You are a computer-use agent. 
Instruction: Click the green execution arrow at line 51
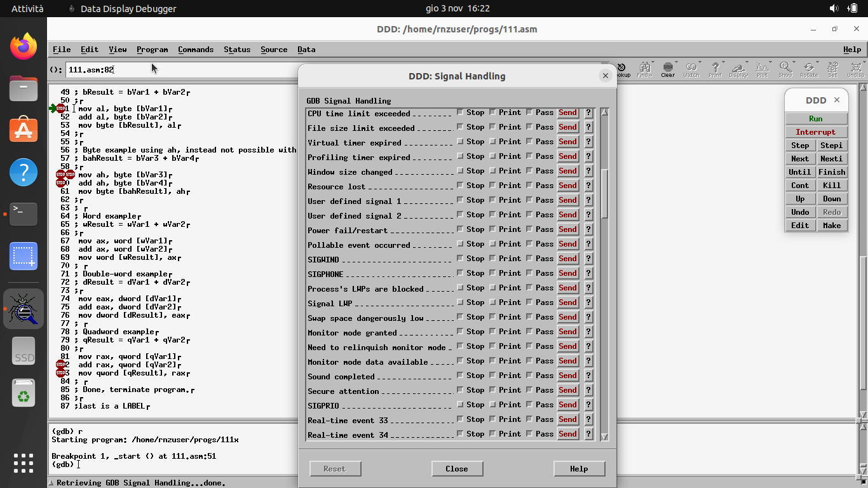click(53, 109)
